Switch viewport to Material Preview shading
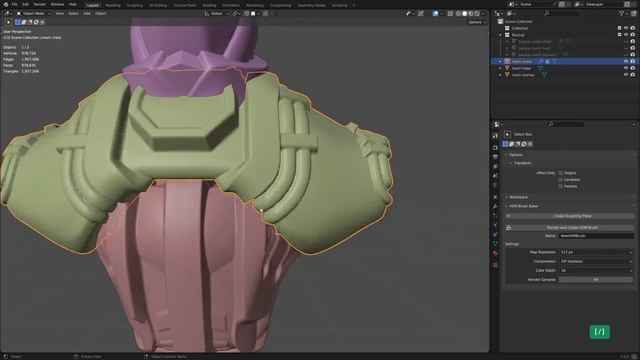640x360 pixels. point(470,13)
